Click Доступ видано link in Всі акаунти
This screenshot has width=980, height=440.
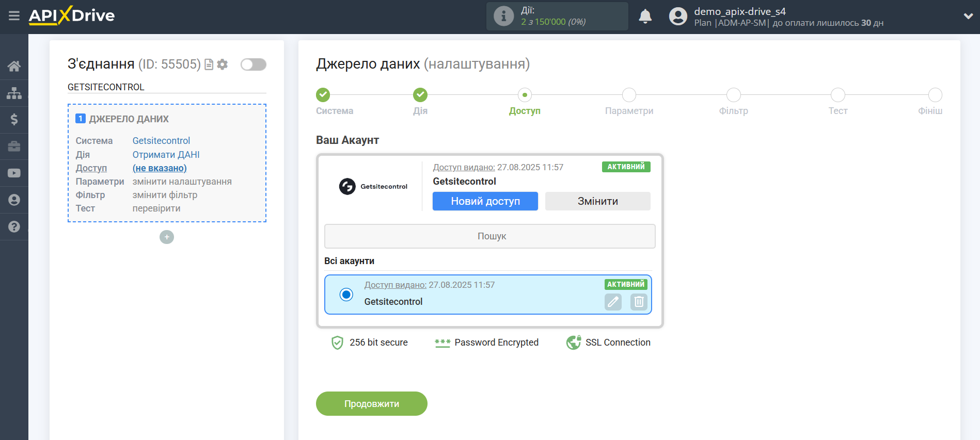(x=395, y=285)
